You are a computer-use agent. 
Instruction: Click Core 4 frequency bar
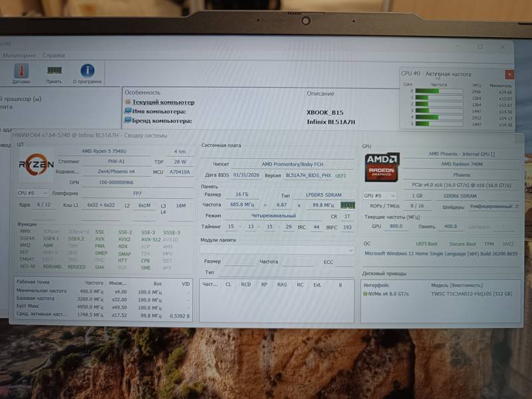(x=439, y=118)
